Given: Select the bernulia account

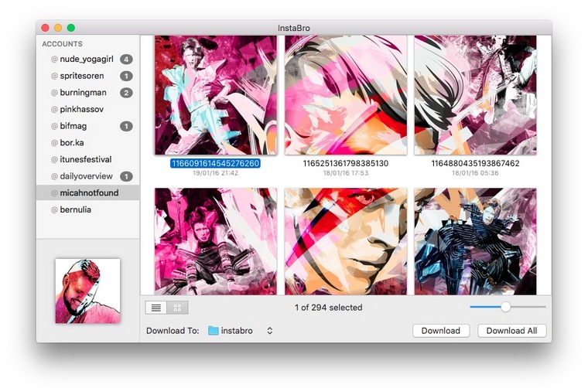Looking at the screenshot, I should pos(88,209).
